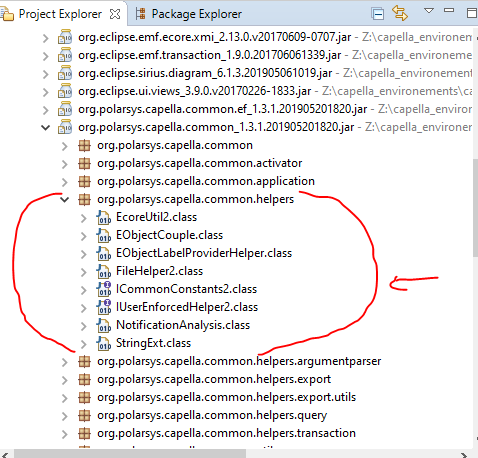Click package icon of helpers.export.utils
Viewport: 478px width, 458px height.
(84, 398)
